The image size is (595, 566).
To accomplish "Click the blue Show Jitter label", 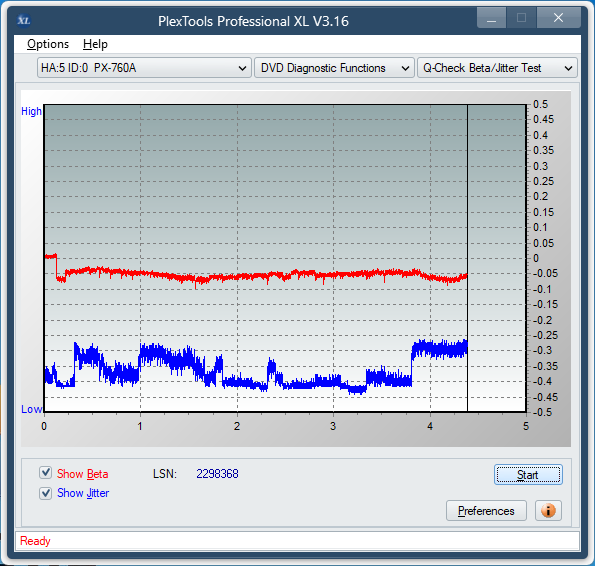I will click(x=83, y=493).
